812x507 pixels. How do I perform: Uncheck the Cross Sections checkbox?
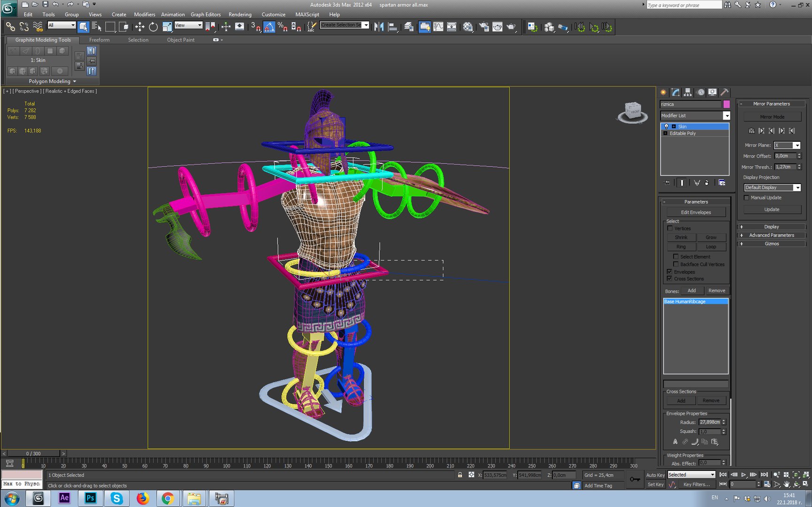(670, 278)
